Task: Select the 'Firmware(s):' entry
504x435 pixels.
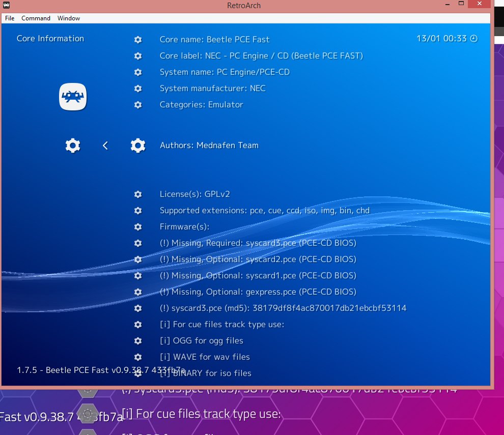Action: (184, 227)
